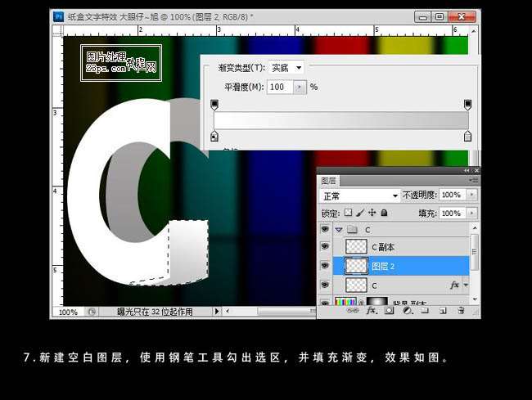Click the background copy layer color thumbnail
Screen dimensions: 532x400
[345, 301]
